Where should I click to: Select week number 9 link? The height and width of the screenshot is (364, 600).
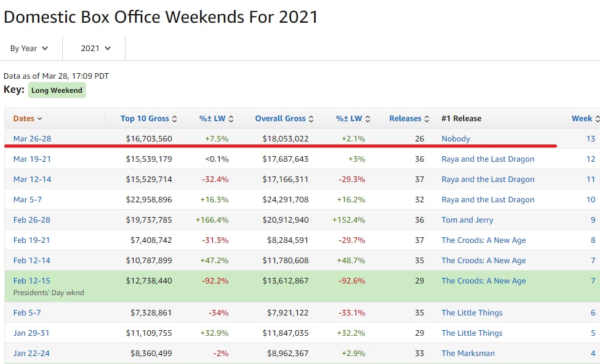pos(593,220)
